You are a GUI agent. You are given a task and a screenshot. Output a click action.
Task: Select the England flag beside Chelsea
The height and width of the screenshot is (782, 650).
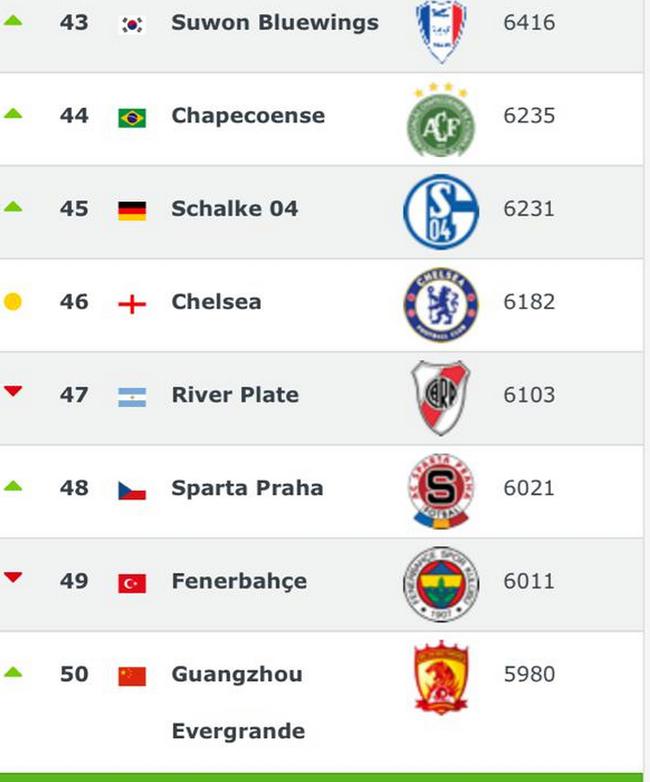132,304
